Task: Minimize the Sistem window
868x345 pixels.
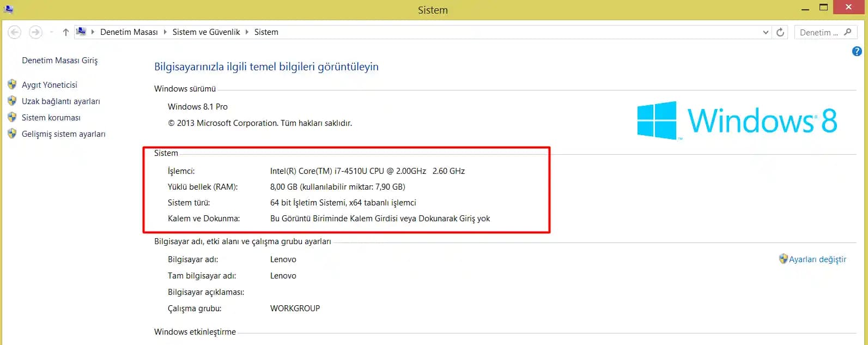Action: pos(805,9)
